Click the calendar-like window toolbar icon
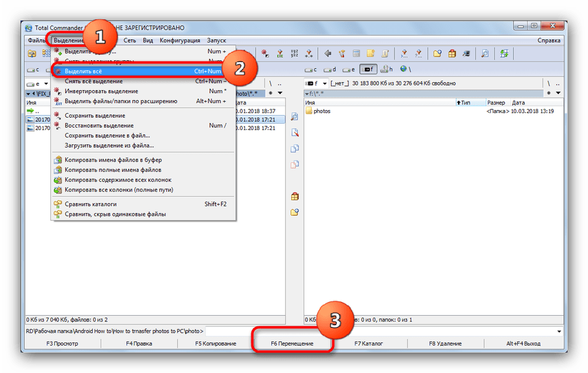The height and width of the screenshot is (373, 588). (x=357, y=53)
